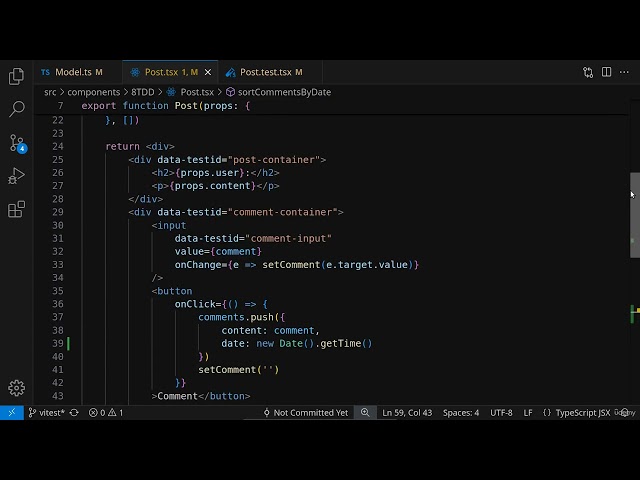Click on comments.push on line 37
The width and height of the screenshot is (640, 480).
click(236, 317)
